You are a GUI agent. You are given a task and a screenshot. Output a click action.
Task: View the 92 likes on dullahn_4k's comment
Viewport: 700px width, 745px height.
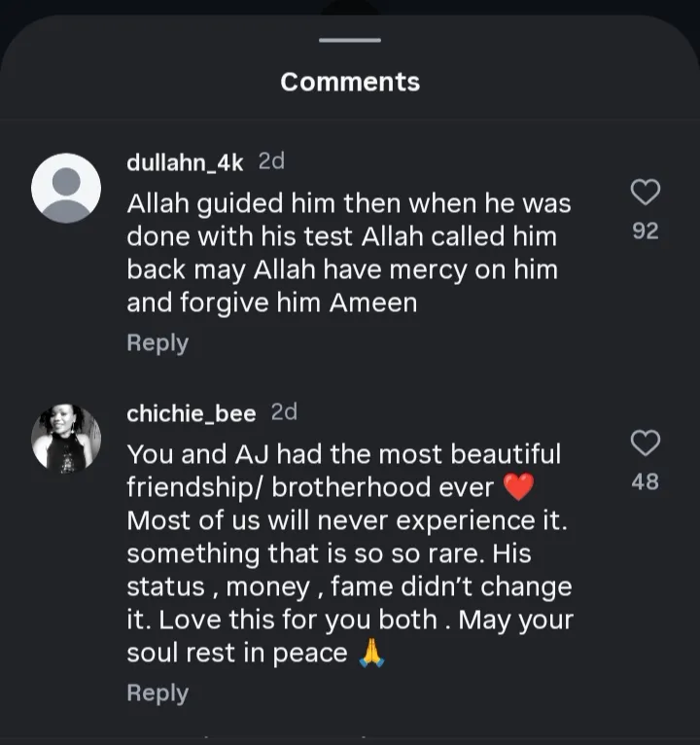646,231
